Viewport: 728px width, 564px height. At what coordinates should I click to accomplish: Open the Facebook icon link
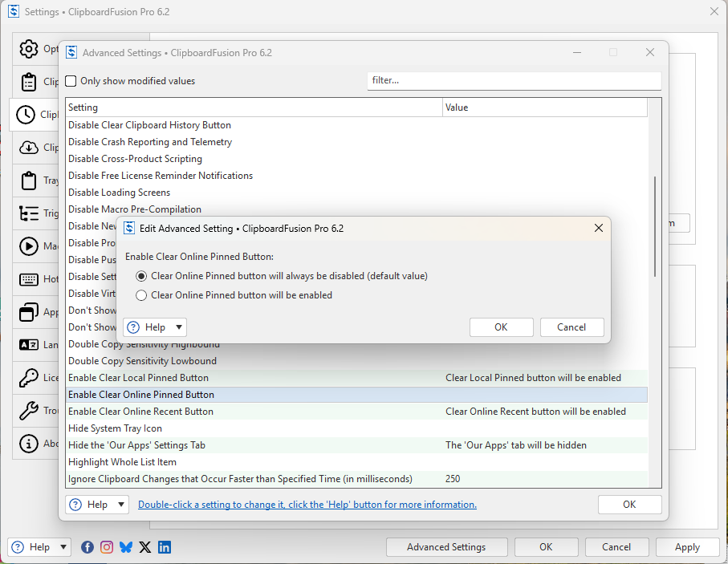87,547
